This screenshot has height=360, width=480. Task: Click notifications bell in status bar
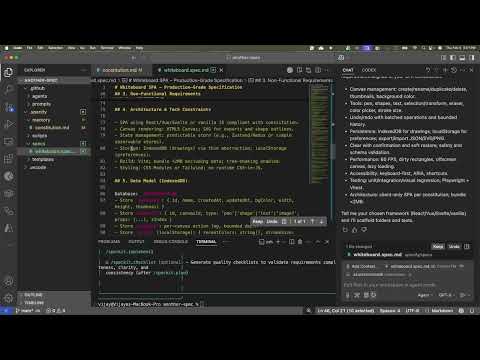472,311
